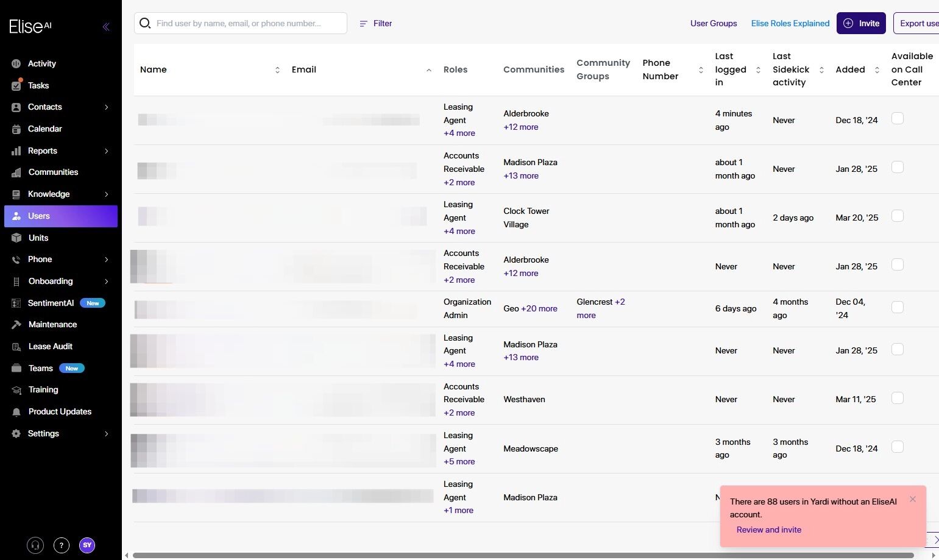This screenshot has height=560, width=939.
Task: Select Communities in the sidebar
Action: pyautogui.click(x=53, y=172)
